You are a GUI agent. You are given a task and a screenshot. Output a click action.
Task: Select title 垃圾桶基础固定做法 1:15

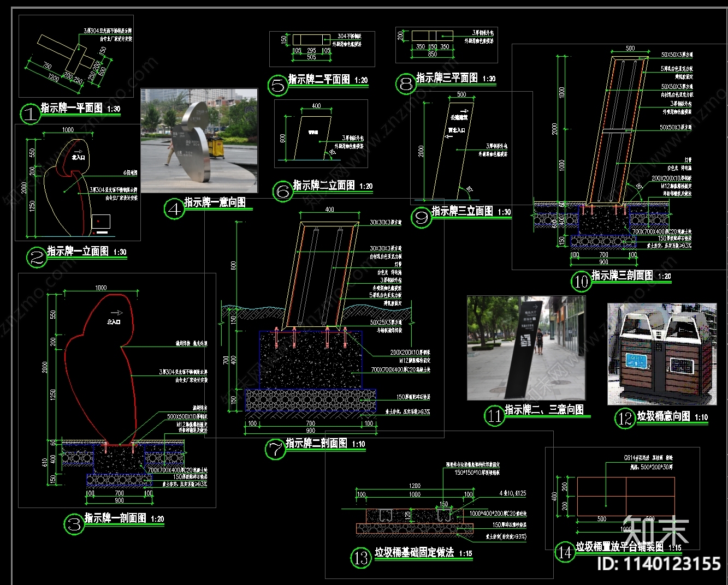(424, 552)
